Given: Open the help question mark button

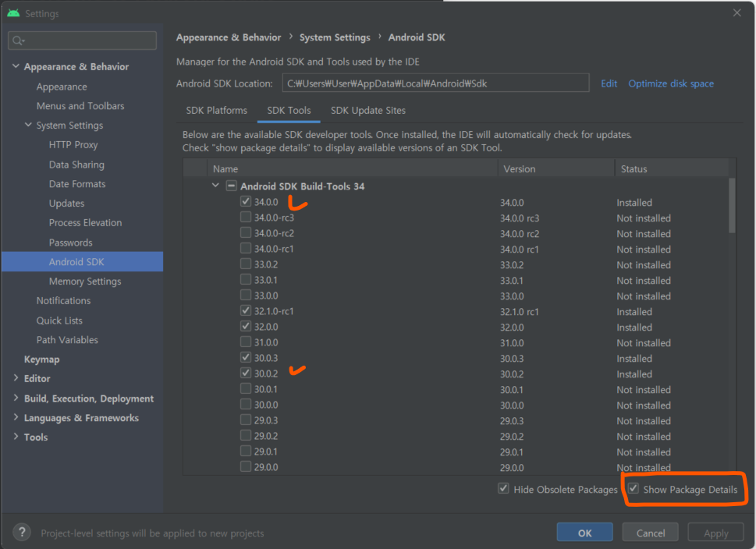Looking at the screenshot, I should click(22, 533).
